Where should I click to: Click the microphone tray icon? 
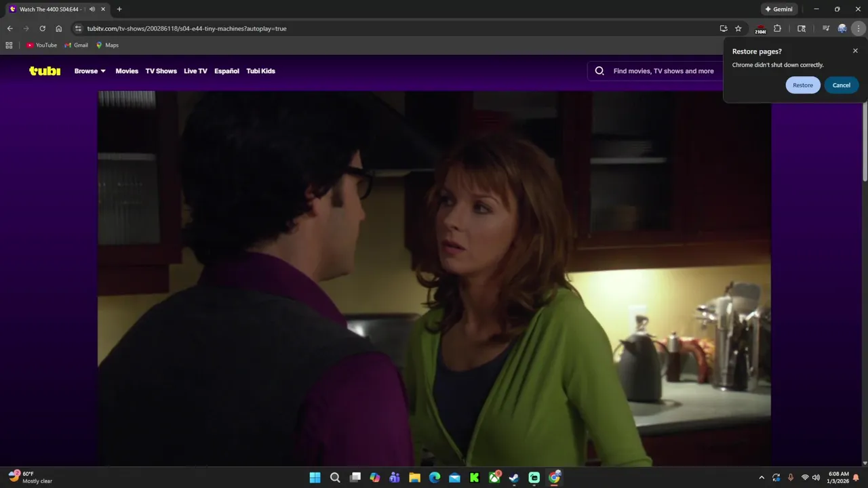click(791, 478)
